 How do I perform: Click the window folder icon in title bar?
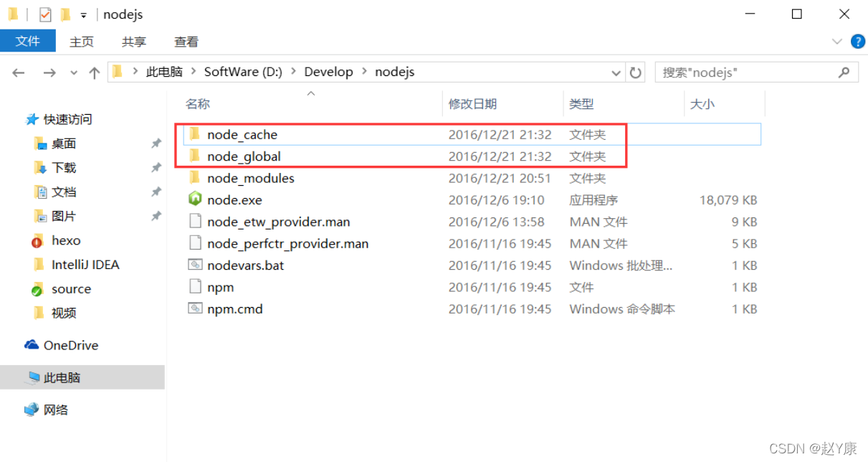click(x=13, y=14)
